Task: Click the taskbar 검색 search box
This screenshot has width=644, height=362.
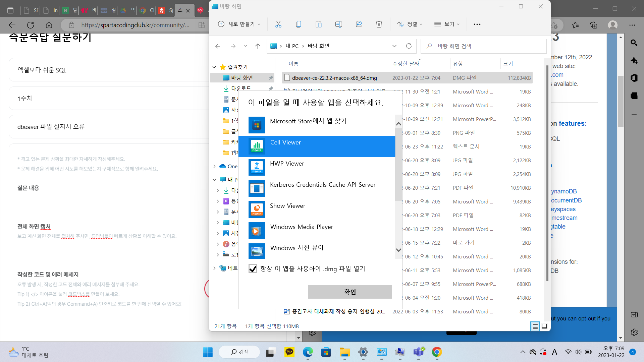Action: [239, 352]
